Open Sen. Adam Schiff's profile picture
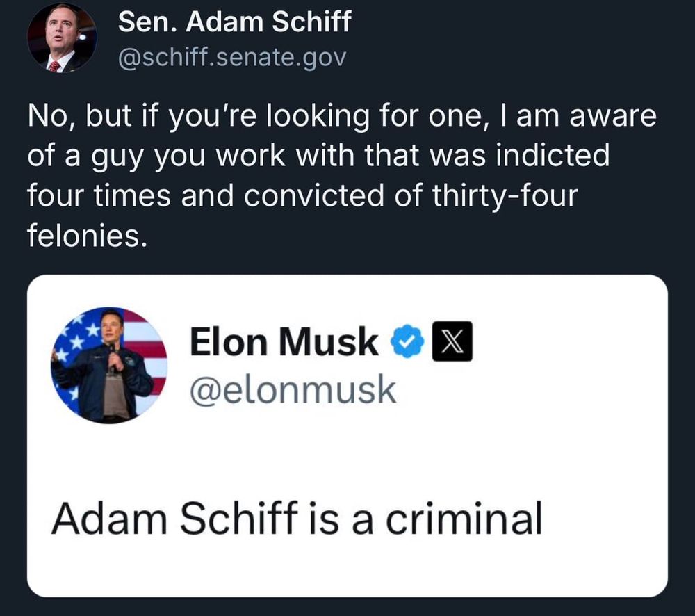The width and height of the screenshot is (695, 616). pyautogui.click(x=60, y=38)
